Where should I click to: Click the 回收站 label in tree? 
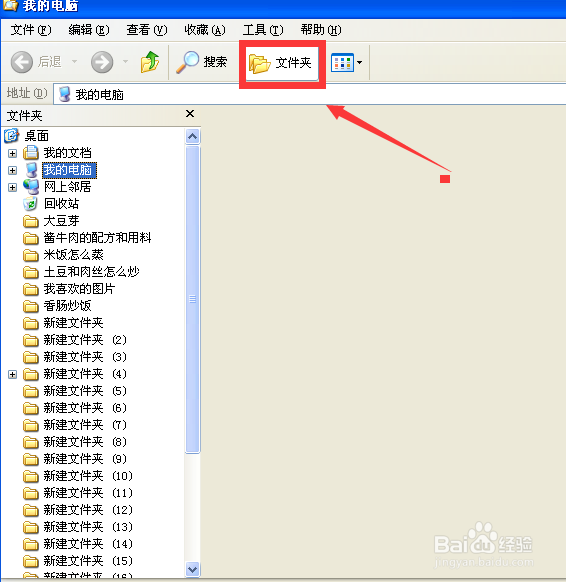(62, 204)
